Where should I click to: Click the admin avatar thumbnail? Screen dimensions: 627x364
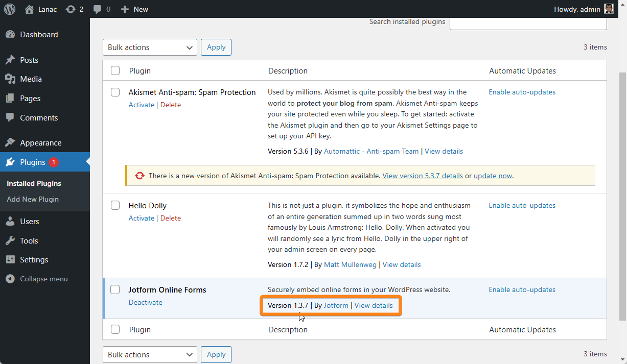pos(609,9)
